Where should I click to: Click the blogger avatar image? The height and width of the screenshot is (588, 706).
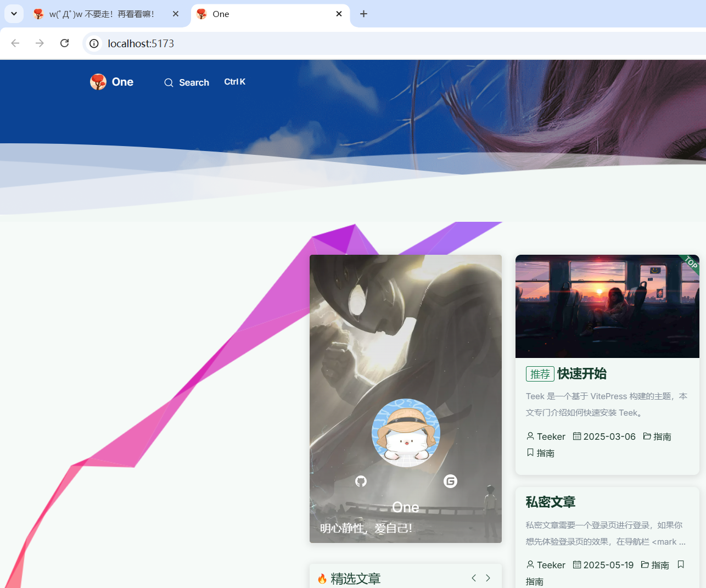406,433
